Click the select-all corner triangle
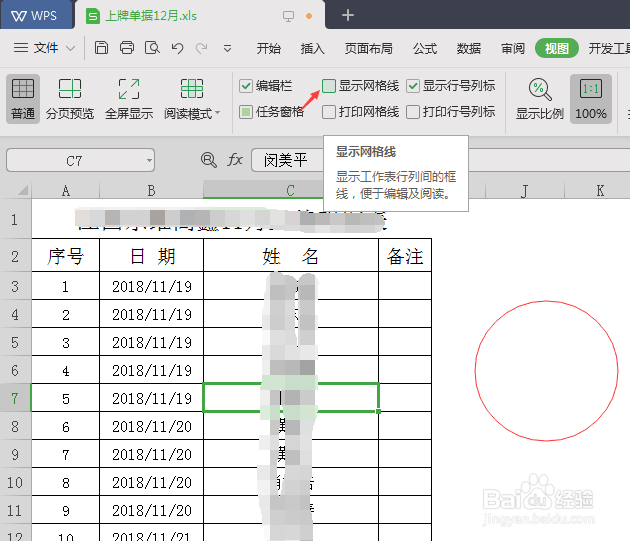This screenshot has height=541, width=630. point(23,190)
